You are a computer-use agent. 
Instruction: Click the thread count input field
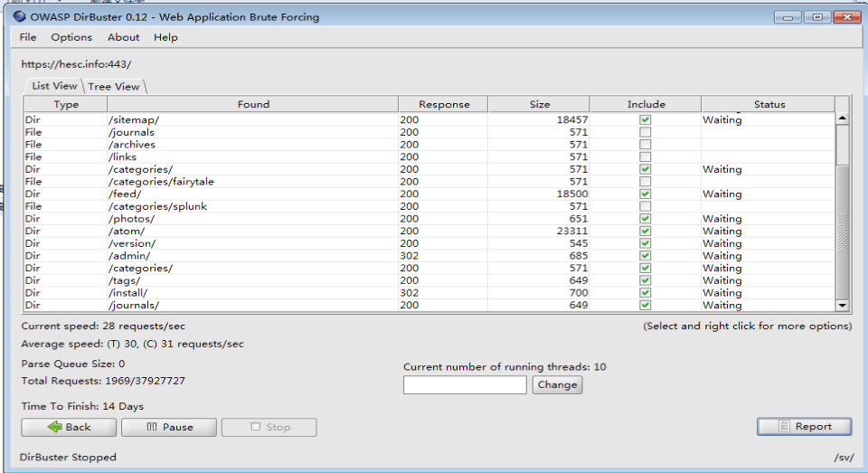click(x=465, y=384)
